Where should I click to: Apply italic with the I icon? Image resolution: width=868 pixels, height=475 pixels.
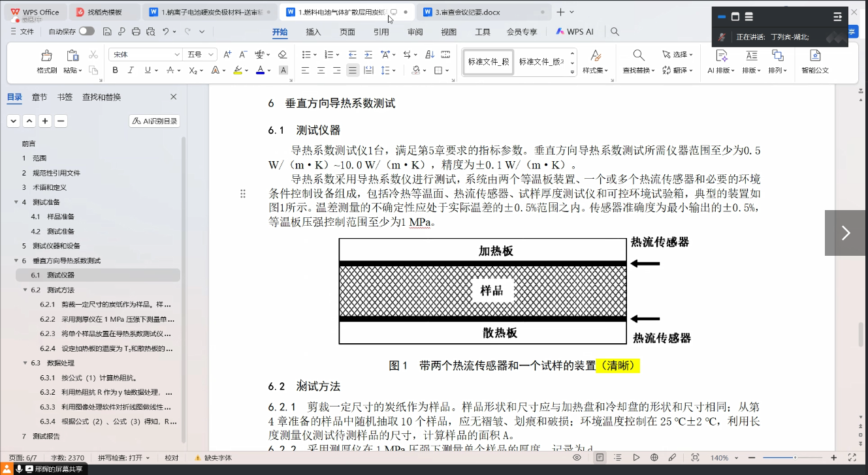pyautogui.click(x=131, y=70)
